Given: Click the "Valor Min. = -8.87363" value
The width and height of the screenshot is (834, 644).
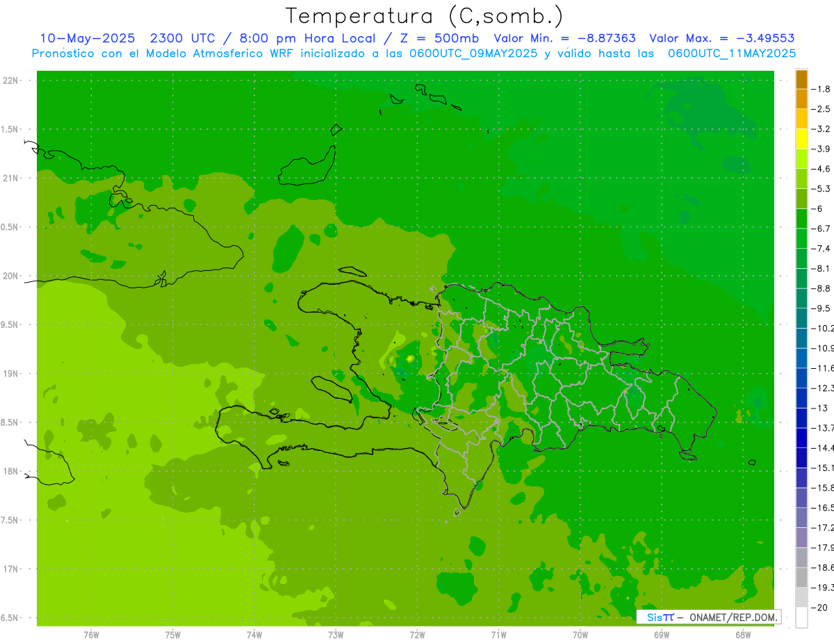Looking at the screenshot, I should point(564,38).
